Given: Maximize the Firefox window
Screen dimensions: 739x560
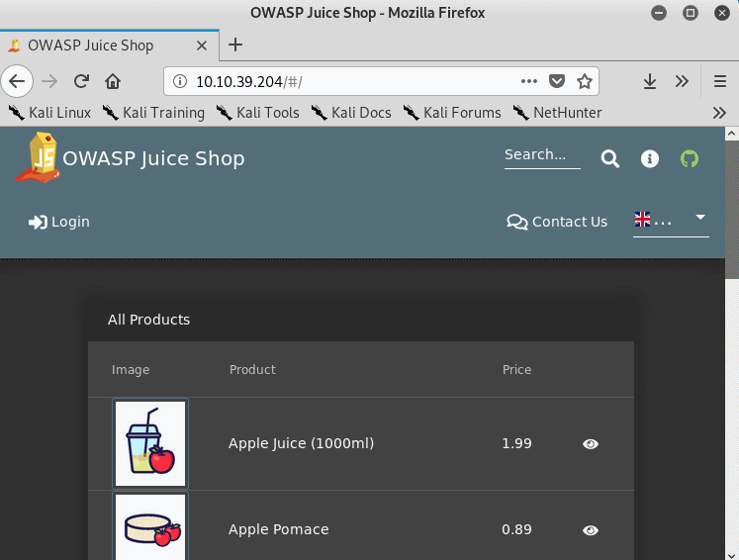Looking at the screenshot, I should point(690,13).
